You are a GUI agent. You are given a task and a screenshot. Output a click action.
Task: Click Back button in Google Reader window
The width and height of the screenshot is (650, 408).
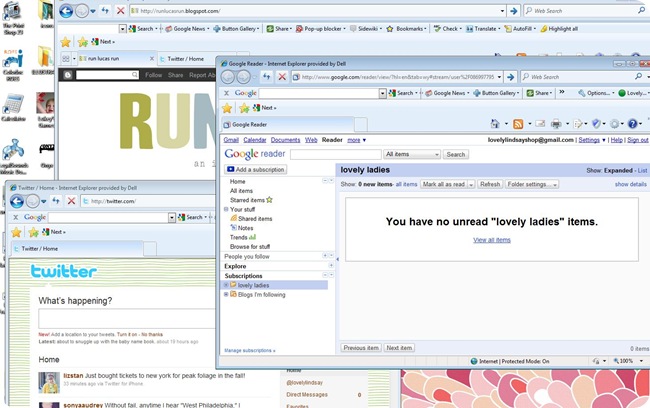(x=228, y=77)
